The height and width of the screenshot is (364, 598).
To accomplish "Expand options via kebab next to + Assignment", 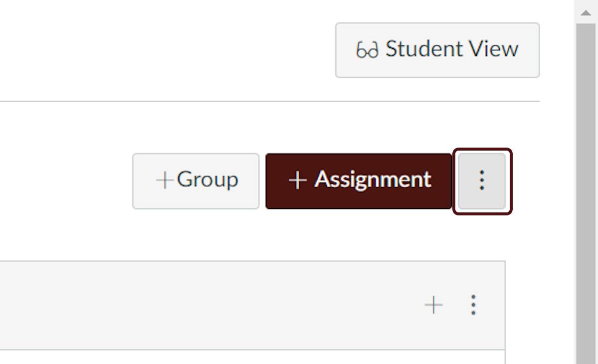I will (x=482, y=181).
